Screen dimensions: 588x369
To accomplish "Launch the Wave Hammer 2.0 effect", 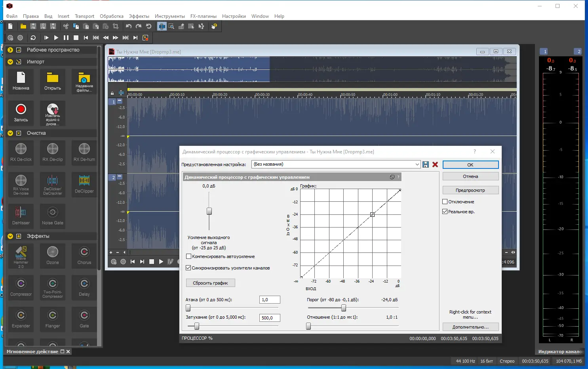I will click(21, 255).
